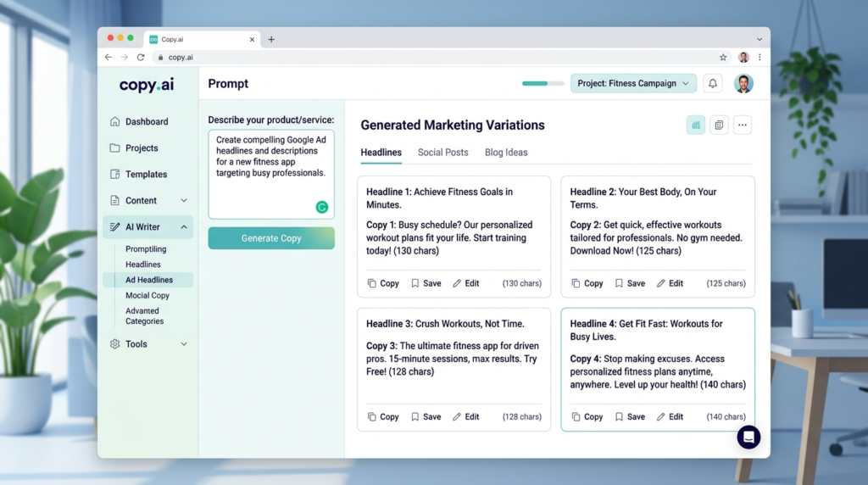This screenshot has height=485, width=868.
Task: Switch to the Headlines tab
Action: click(381, 153)
